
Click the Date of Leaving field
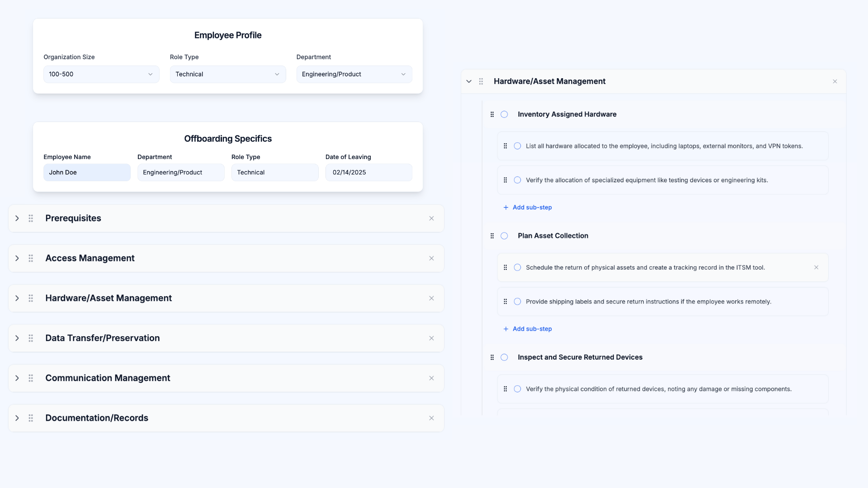coord(369,173)
